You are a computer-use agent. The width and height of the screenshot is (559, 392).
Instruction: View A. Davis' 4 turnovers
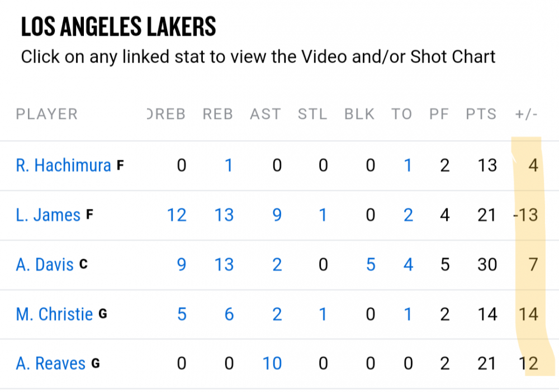tap(408, 264)
